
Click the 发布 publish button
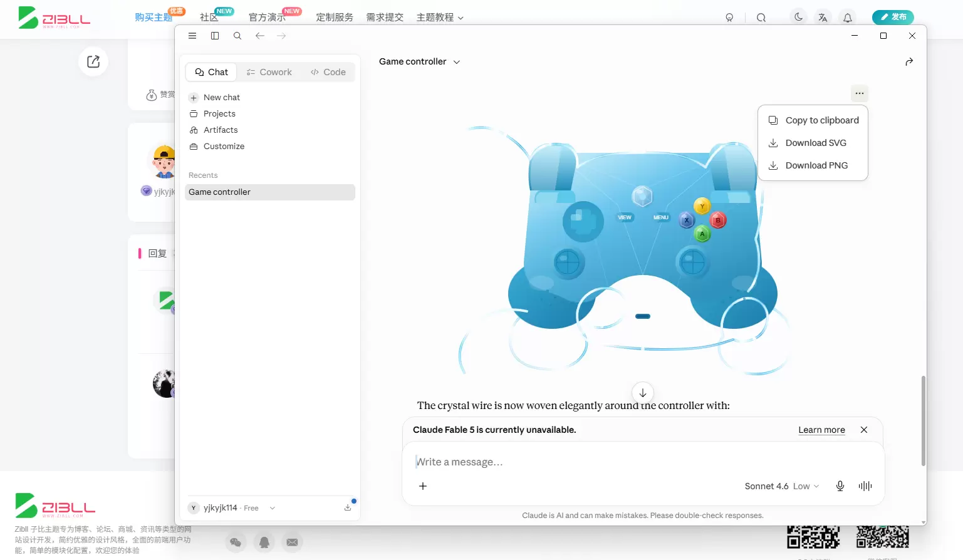tap(893, 17)
